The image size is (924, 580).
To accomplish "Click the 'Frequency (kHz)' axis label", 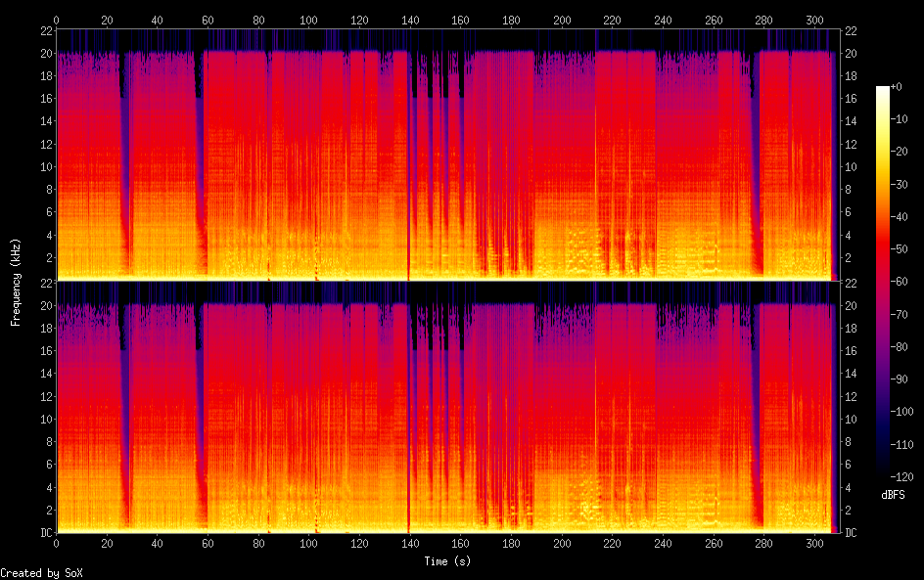I will (x=16, y=282).
